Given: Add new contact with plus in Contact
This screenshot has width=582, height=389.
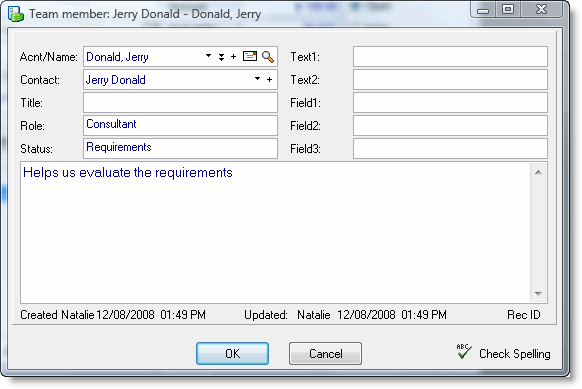Looking at the screenshot, I should (269, 79).
